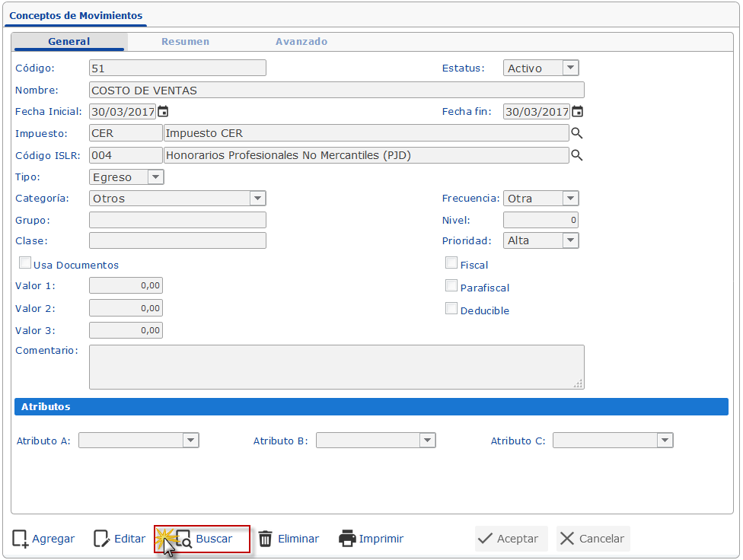
Task: Click the Imprimir printer icon
Action: click(347, 539)
